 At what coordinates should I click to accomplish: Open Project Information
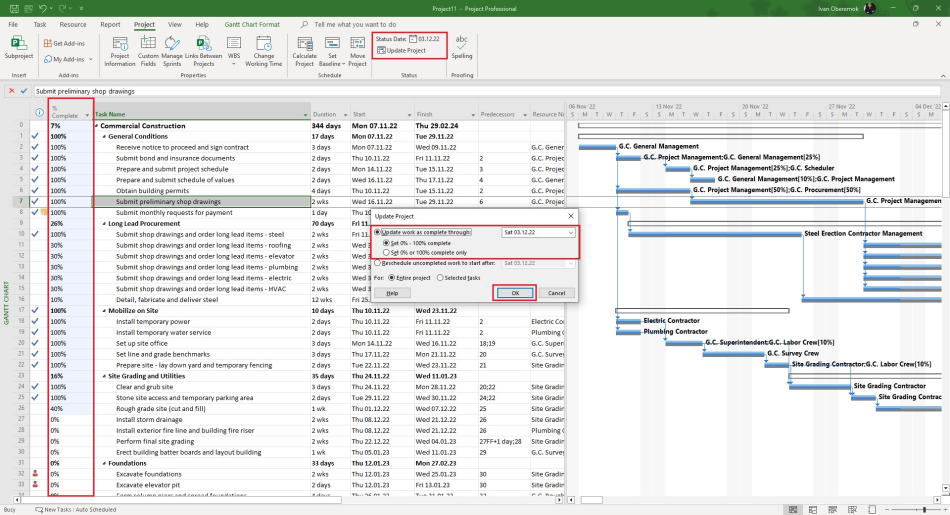120,51
